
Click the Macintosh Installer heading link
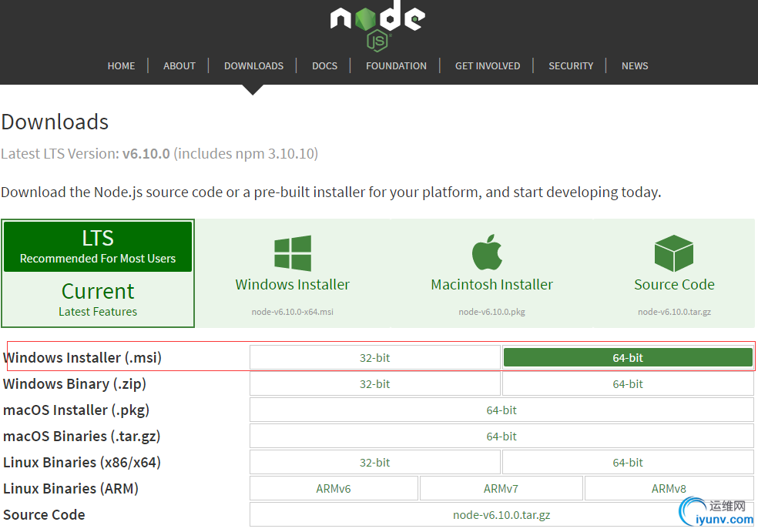[491, 285]
